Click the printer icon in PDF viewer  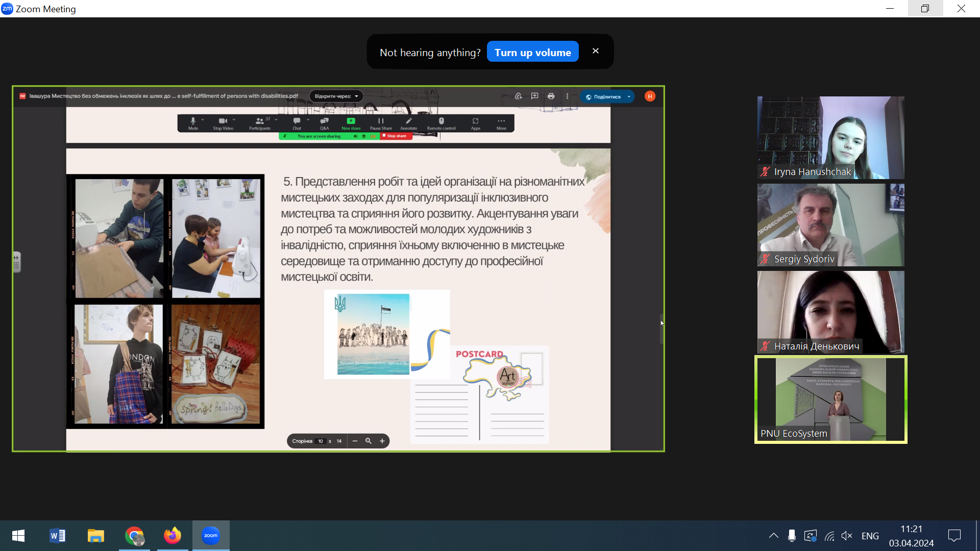[551, 96]
